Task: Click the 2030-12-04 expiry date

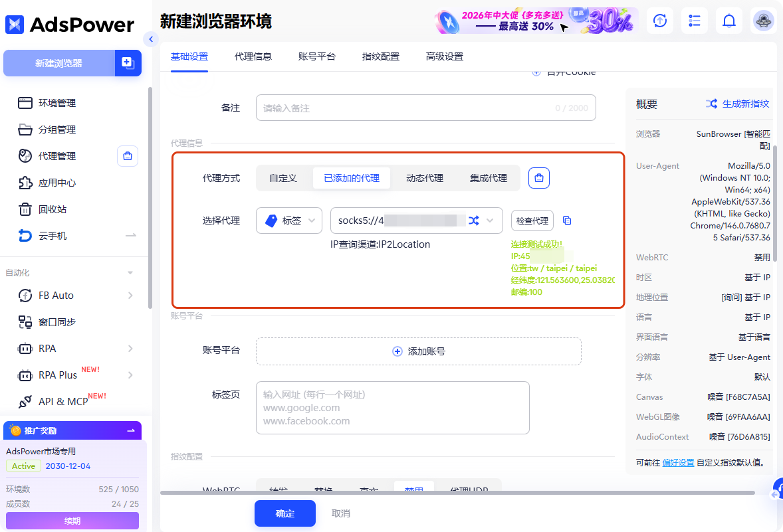Action: (68, 466)
